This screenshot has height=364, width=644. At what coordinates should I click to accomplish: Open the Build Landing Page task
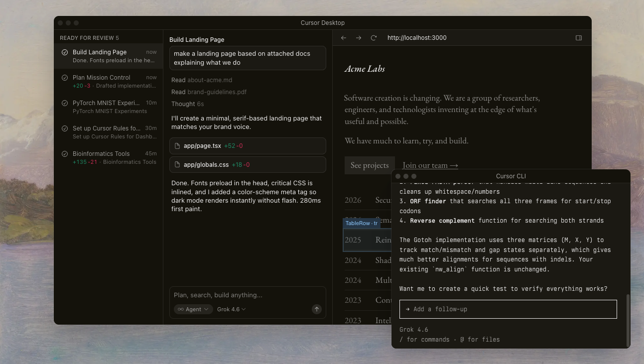pyautogui.click(x=109, y=56)
